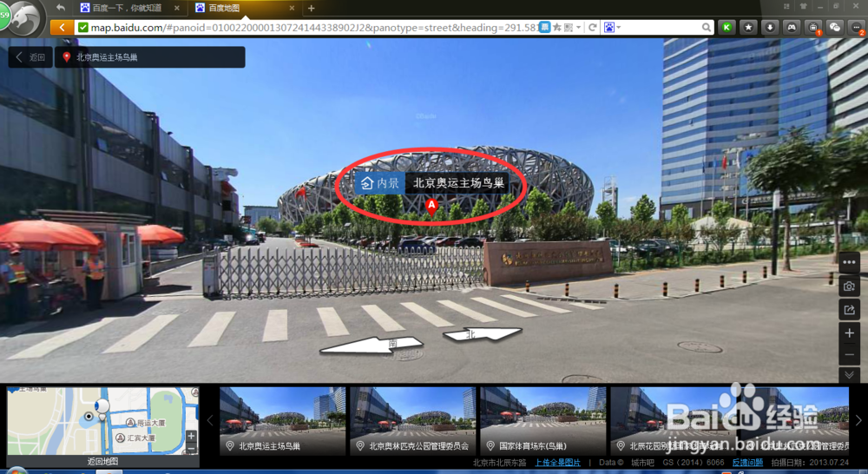Open the download manager toolbar icon
This screenshot has width=868, height=474.
(770, 27)
